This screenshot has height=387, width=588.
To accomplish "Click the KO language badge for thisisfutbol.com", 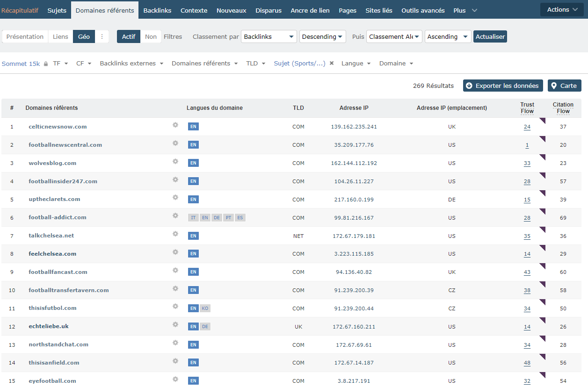I will tap(205, 308).
